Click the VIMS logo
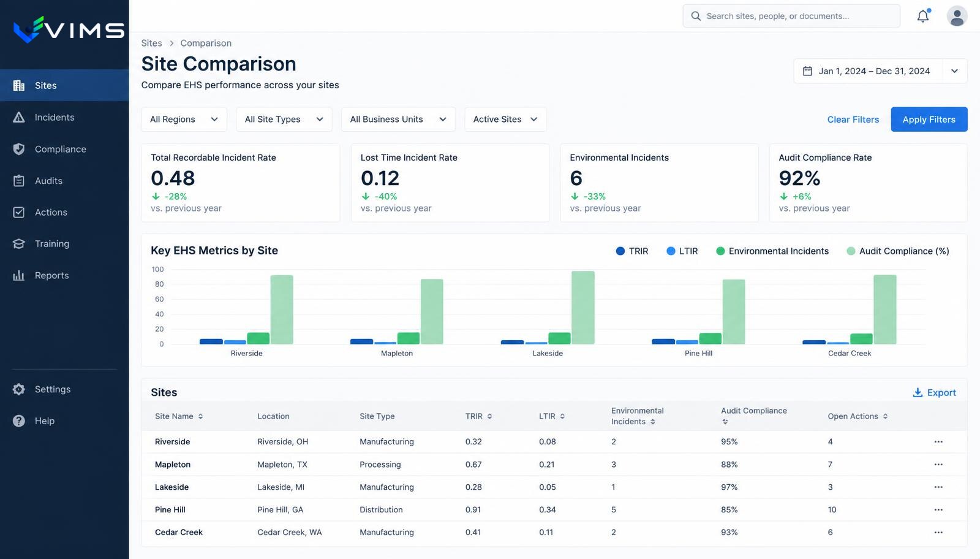980x559 pixels. click(x=69, y=29)
